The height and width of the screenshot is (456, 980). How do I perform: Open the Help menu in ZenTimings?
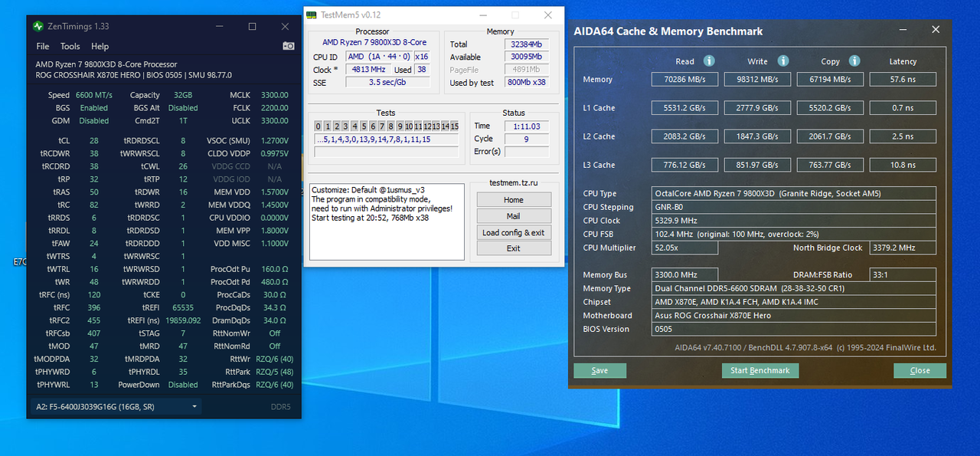(100, 47)
